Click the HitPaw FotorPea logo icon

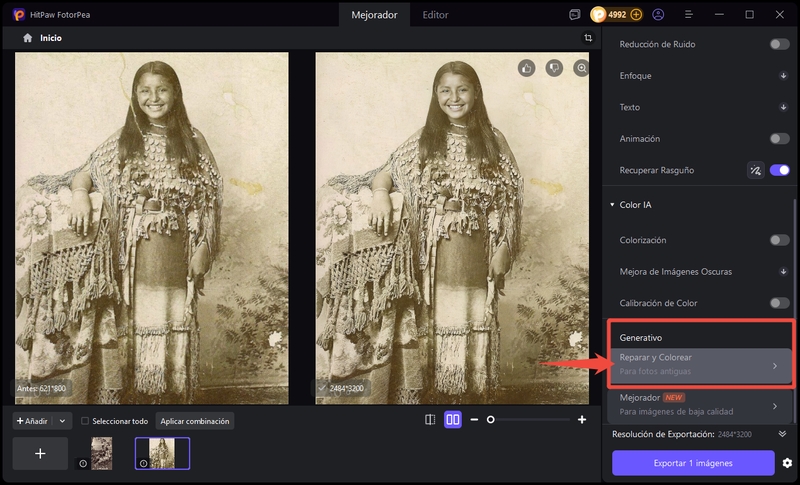click(18, 15)
